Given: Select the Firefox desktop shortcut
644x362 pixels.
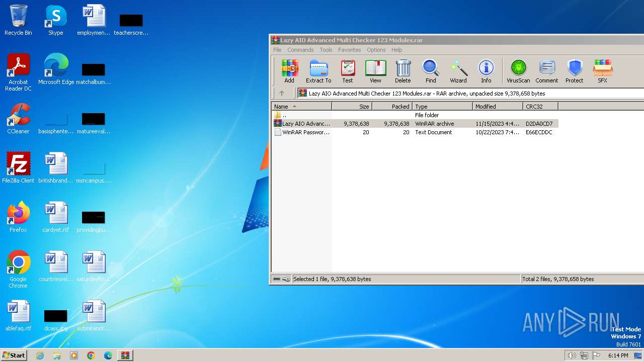Looking at the screenshot, I should tap(18, 217).
